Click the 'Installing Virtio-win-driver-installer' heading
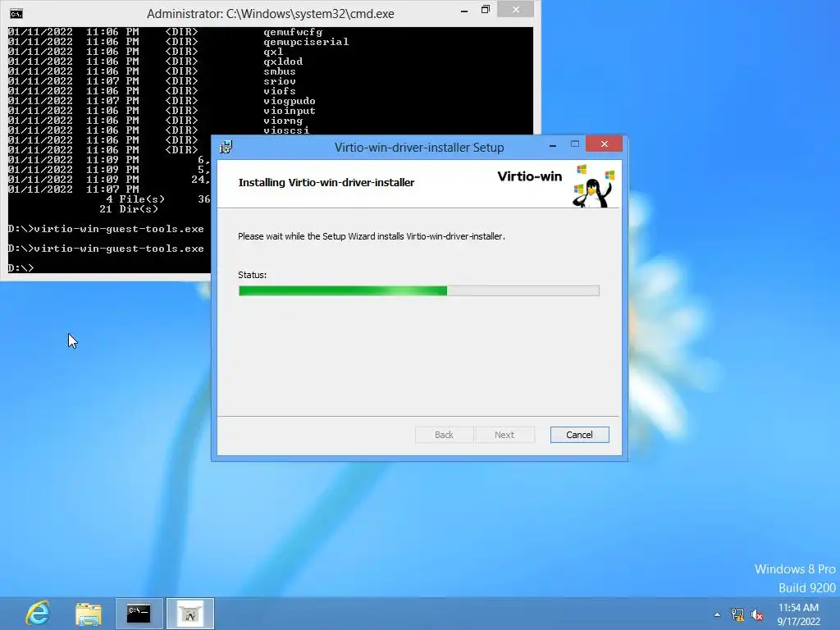Screen dimensions: 840x630 tap(326, 183)
